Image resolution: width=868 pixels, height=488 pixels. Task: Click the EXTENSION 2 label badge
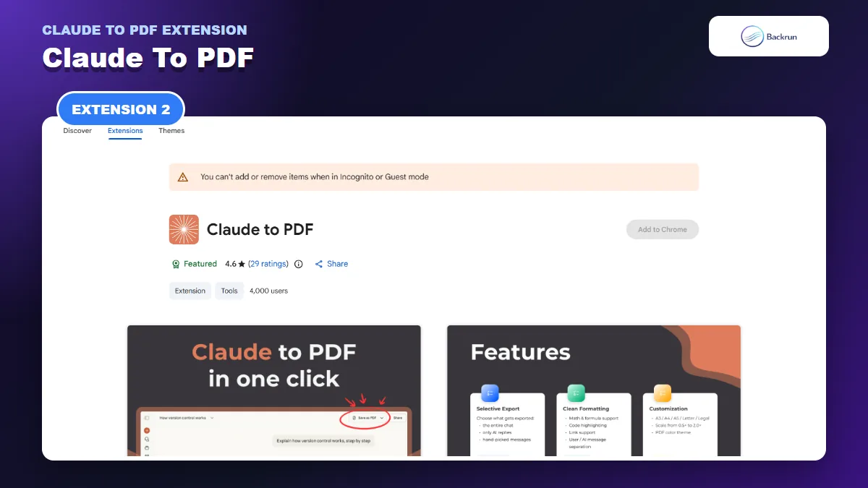coord(121,110)
